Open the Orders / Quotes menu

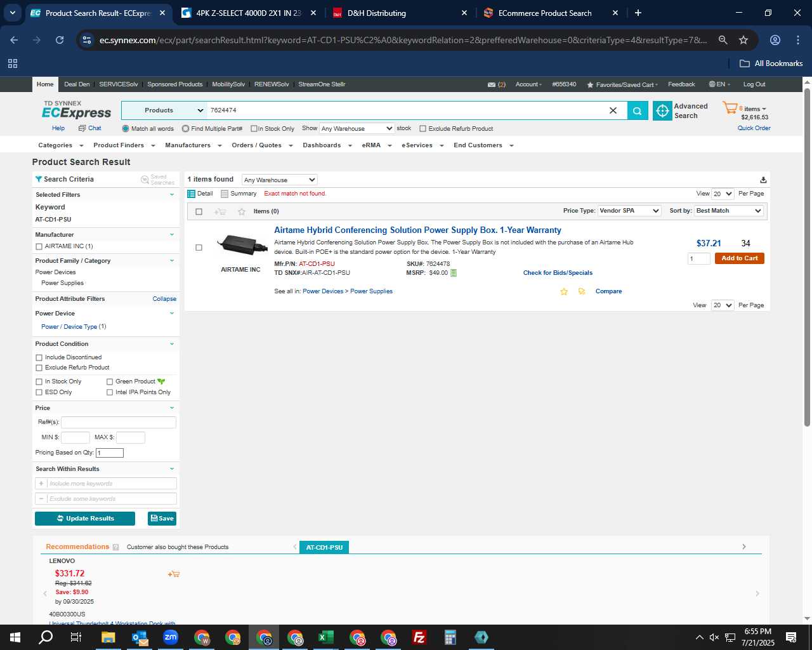click(262, 145)
